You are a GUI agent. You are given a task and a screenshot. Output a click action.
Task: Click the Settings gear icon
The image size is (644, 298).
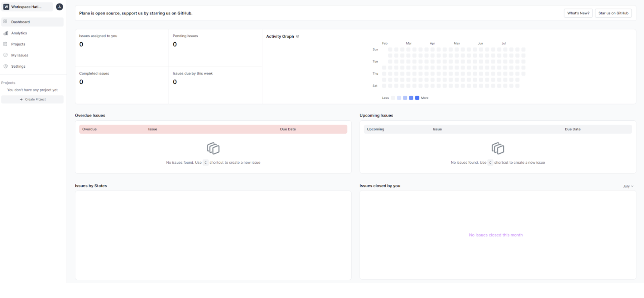tap(5, 66)
